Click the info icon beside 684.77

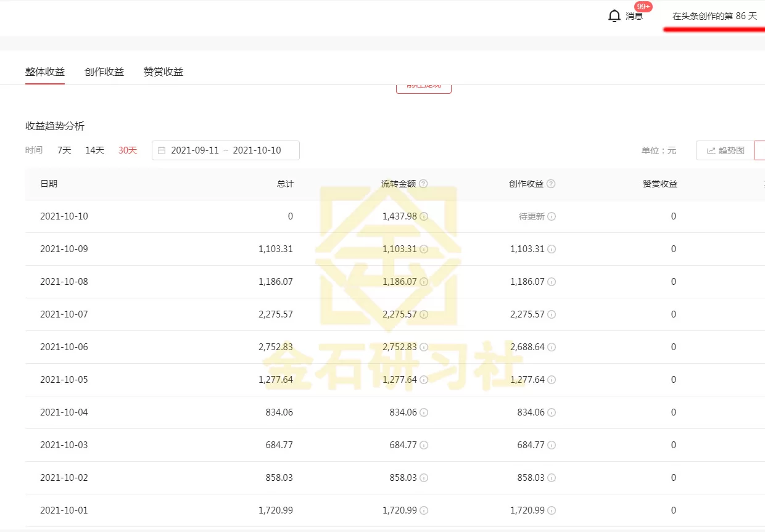click(423, 444)
